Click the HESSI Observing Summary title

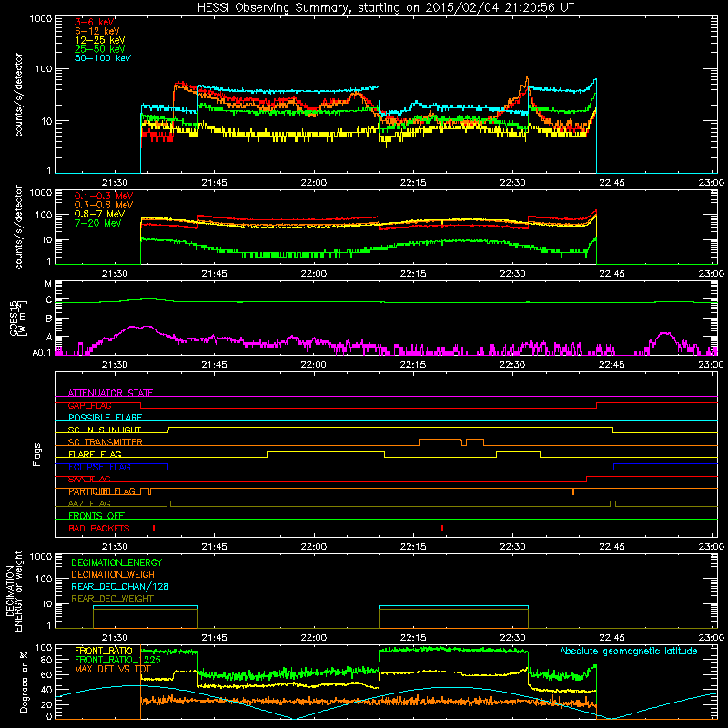386,8
